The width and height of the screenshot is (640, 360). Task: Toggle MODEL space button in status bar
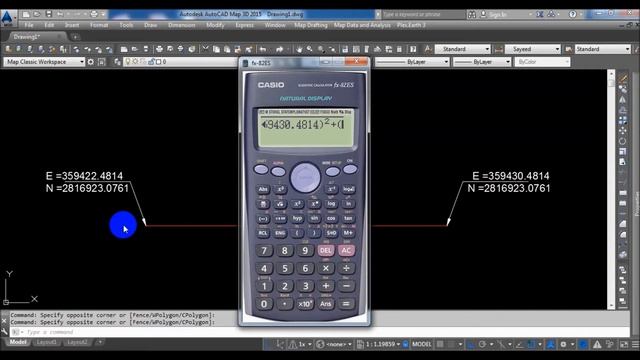tap(422, 344)
